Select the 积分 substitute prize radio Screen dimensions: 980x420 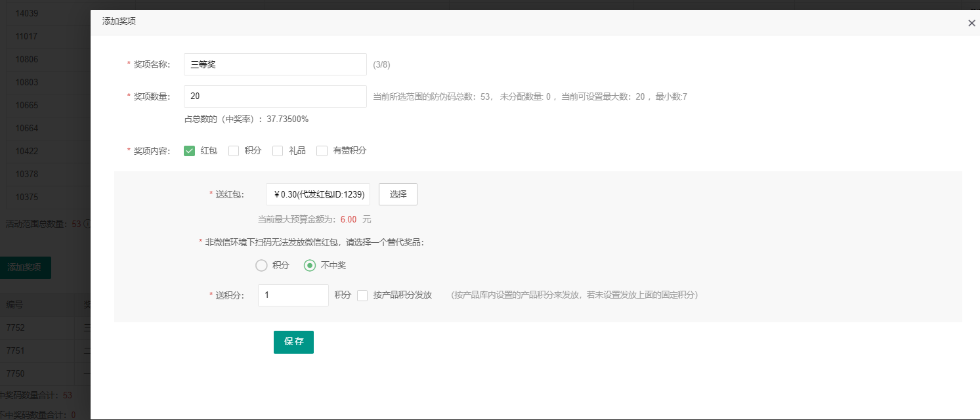[261, 266]
